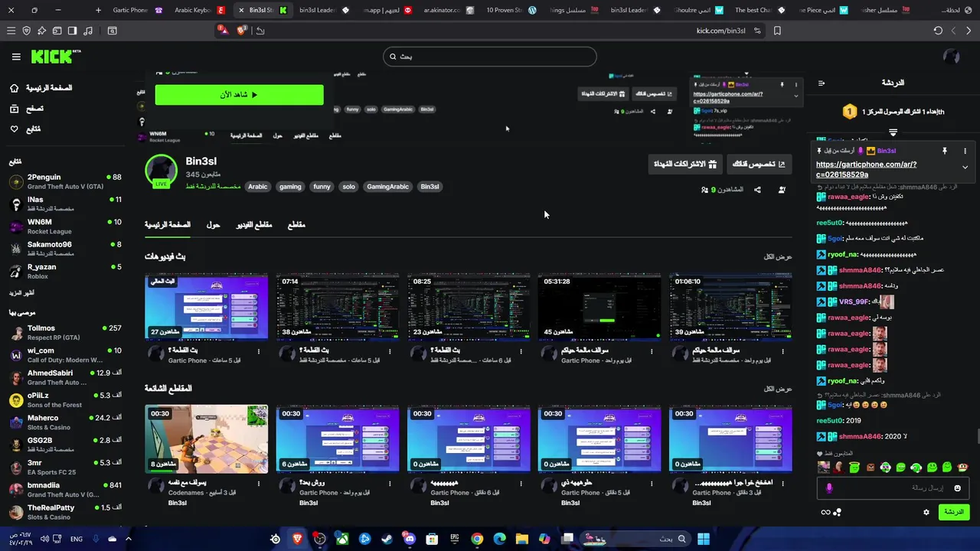Screen dimensions: 980x551
Task: Click the follow person icon beside share
Action: coord(782,190)
